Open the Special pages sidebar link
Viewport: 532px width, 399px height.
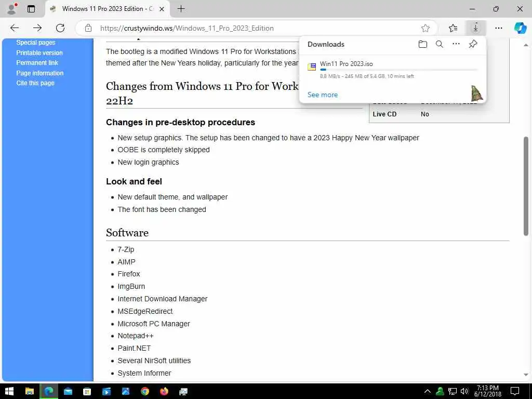pos(36,43)
